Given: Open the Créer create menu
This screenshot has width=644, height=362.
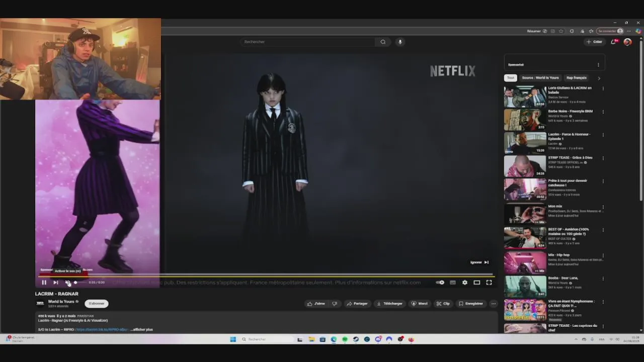Looking at the screenshot, I should pyautogui.click(x=594, y=42).
